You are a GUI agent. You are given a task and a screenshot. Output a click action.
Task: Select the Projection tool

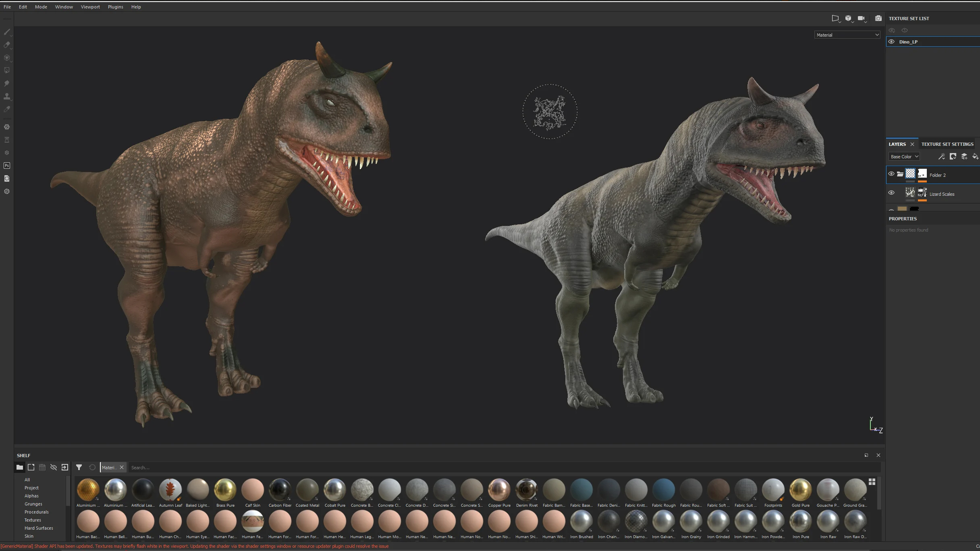pos(7,58)
